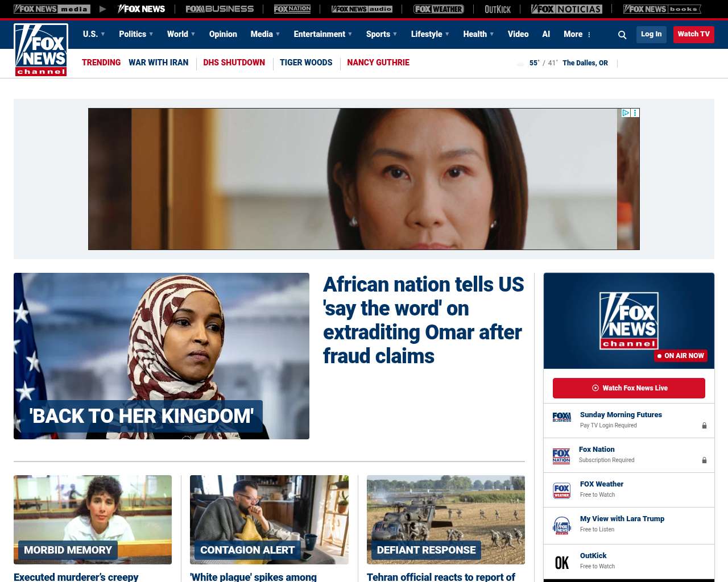This screenshot has height=582, width=728.
Task: Click Watch Fox News Live button
Action: point(629,388)
